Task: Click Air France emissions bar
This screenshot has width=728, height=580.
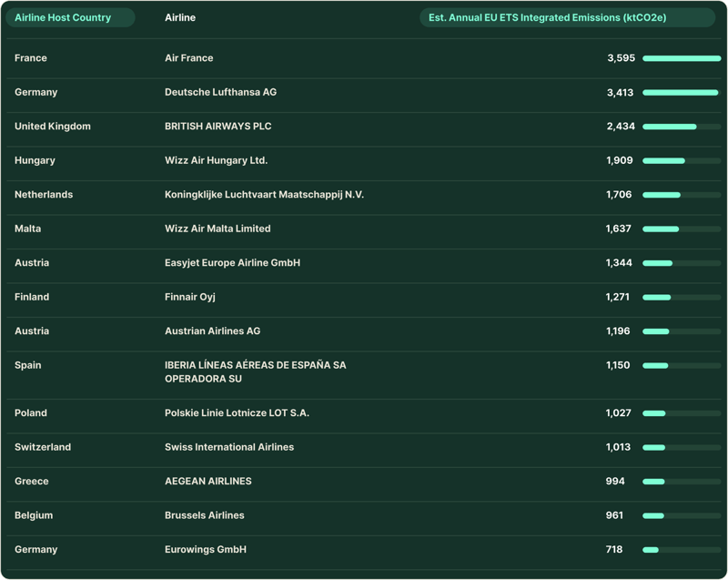Action: click(x=682, y=58)
